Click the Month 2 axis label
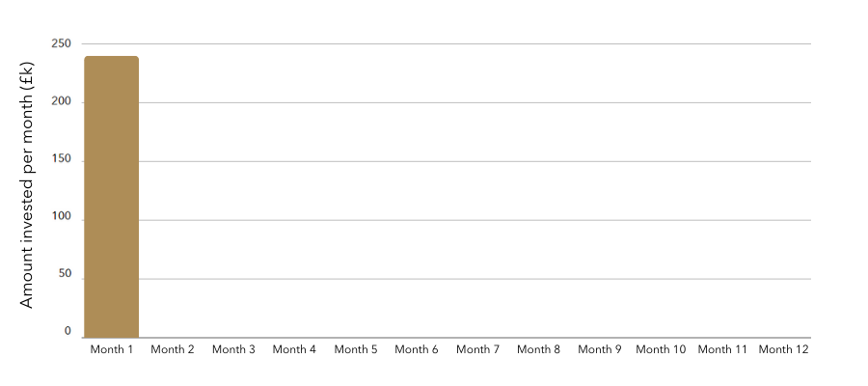The image size is (868, 386). pyautogui.click(x=173, y=349)
